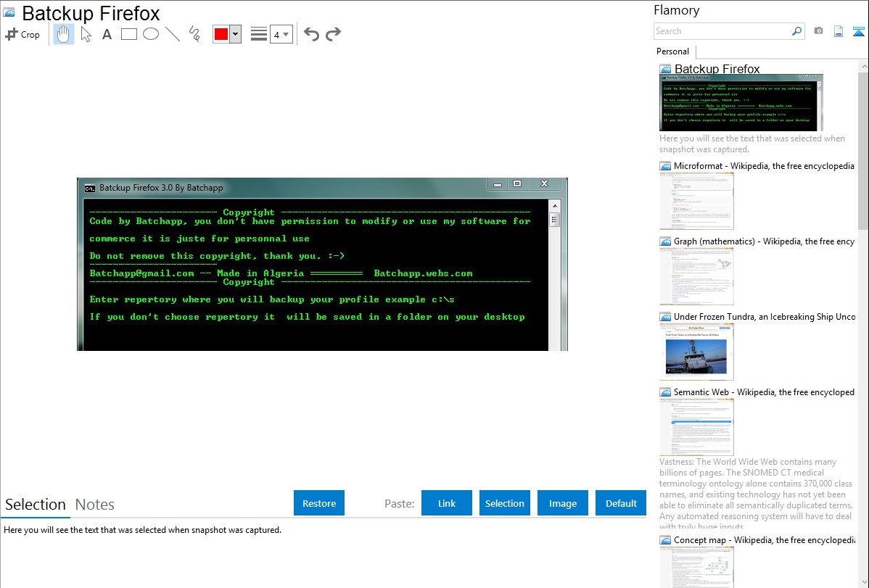This screenshot has height=588, width=869.
Task: Redo the last edit
Action: 333,34
